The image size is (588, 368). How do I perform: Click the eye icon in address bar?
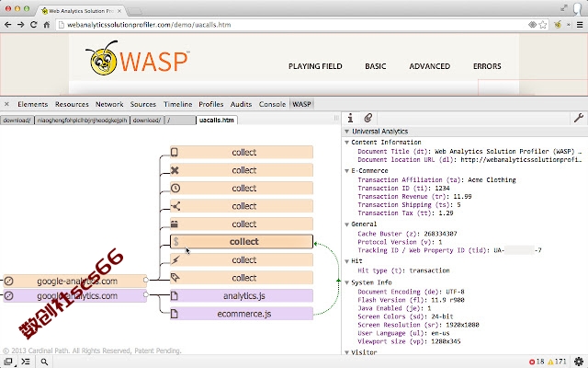532,25
